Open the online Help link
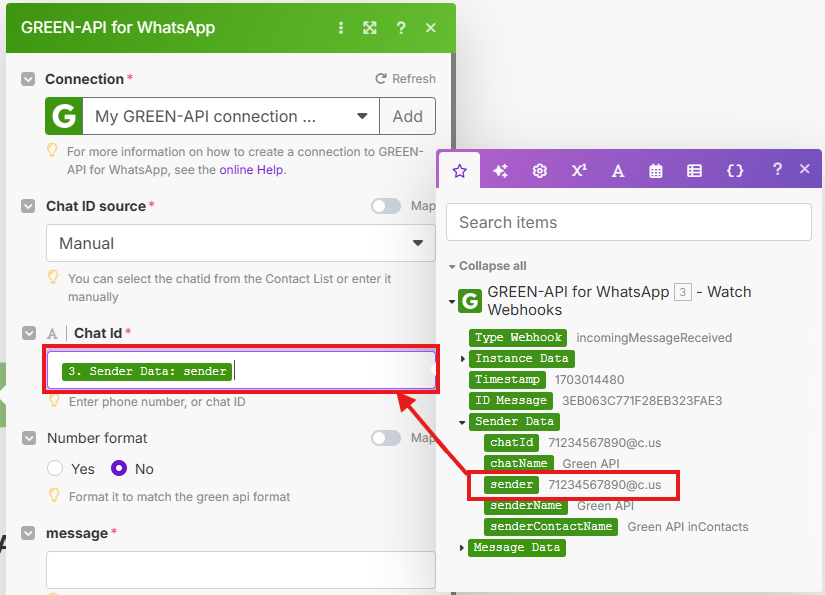The height and width of the screenshot is (595, 825). 251,170
